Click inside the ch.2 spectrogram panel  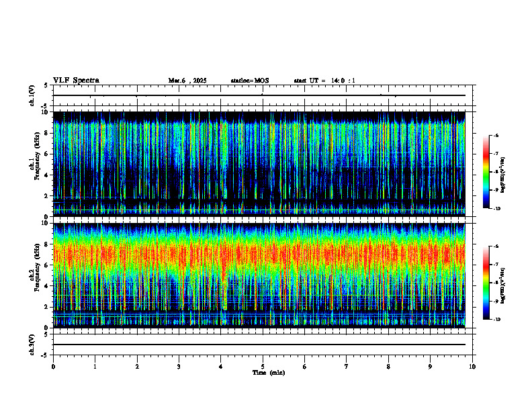coord(259,275)
